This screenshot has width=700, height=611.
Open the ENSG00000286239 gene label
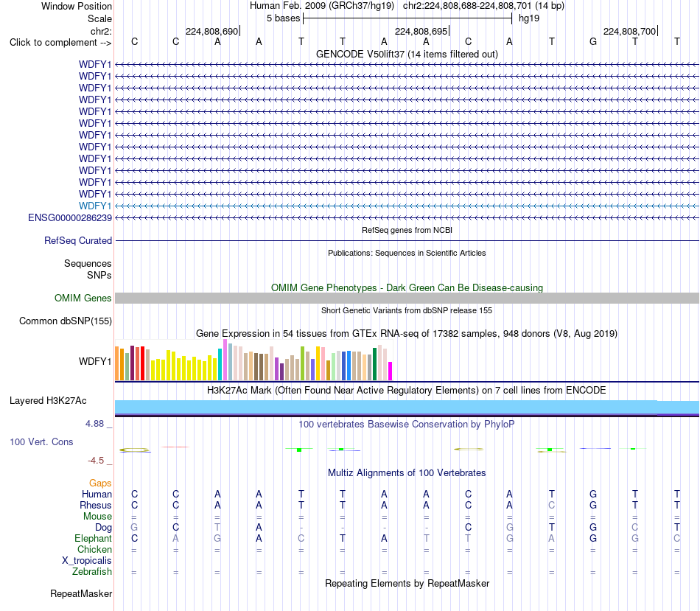pos(70,217)
